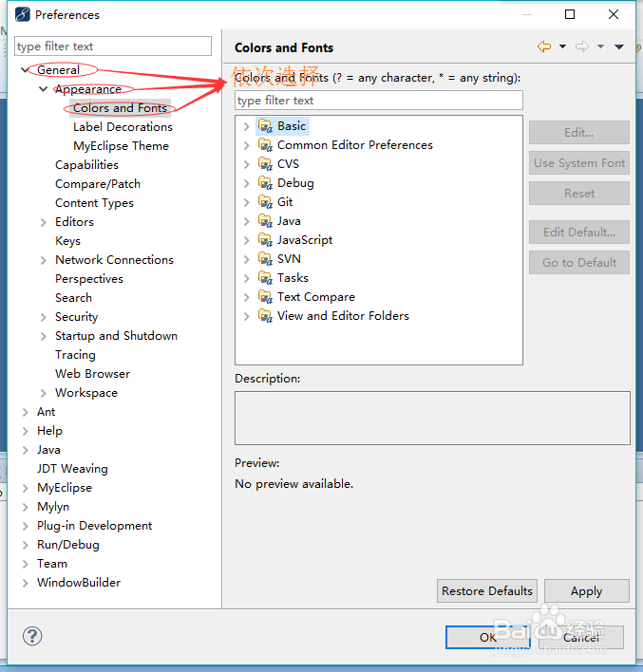Expand the Editors tree node
Viewport: 643px width, 672px height.
click(43, 222)
